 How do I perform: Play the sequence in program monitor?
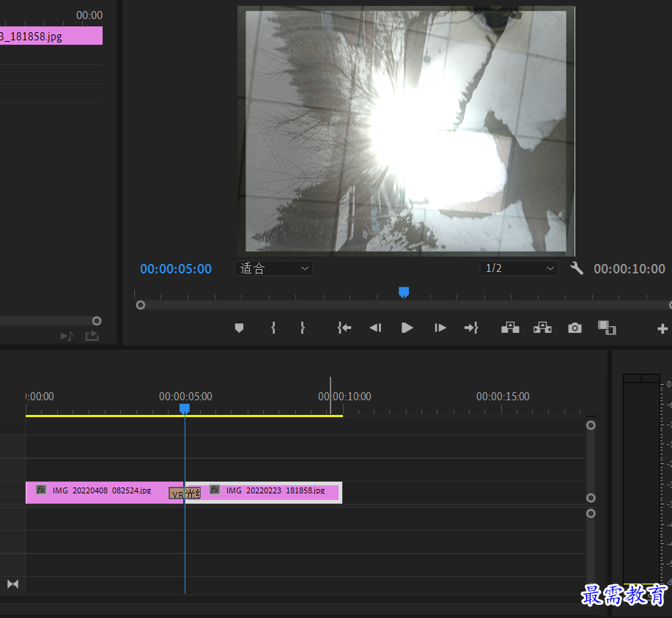point(407,328)
